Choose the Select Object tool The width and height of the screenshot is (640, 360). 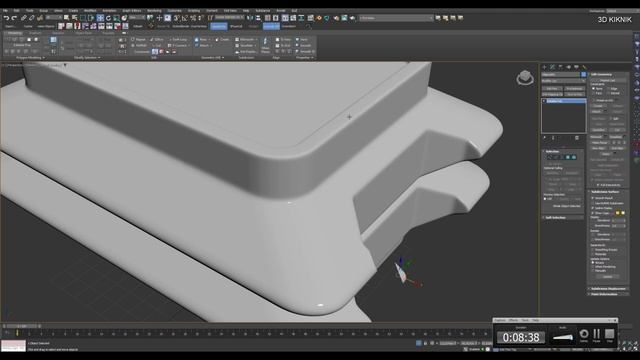[66, 18]
